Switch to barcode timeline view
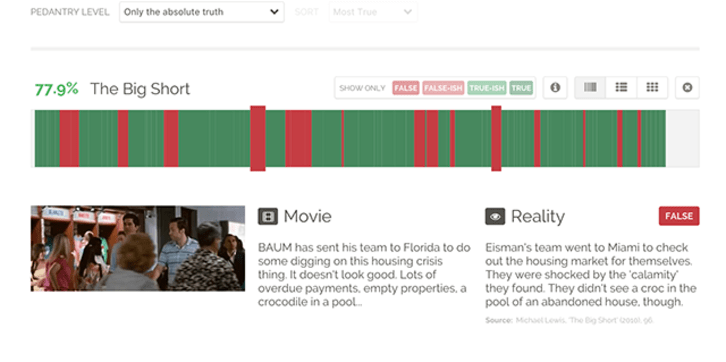Screen dimensions: 726x362 (x=590, y=87)
